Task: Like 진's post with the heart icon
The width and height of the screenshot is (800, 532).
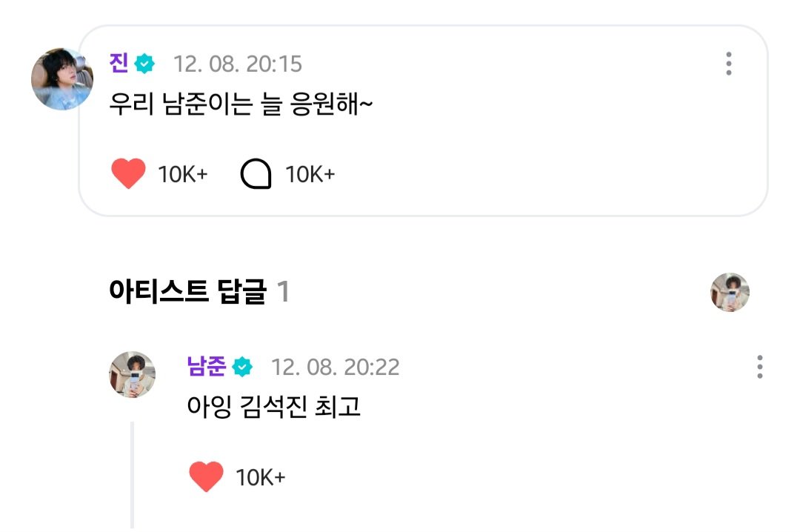Action: point(128,174)
